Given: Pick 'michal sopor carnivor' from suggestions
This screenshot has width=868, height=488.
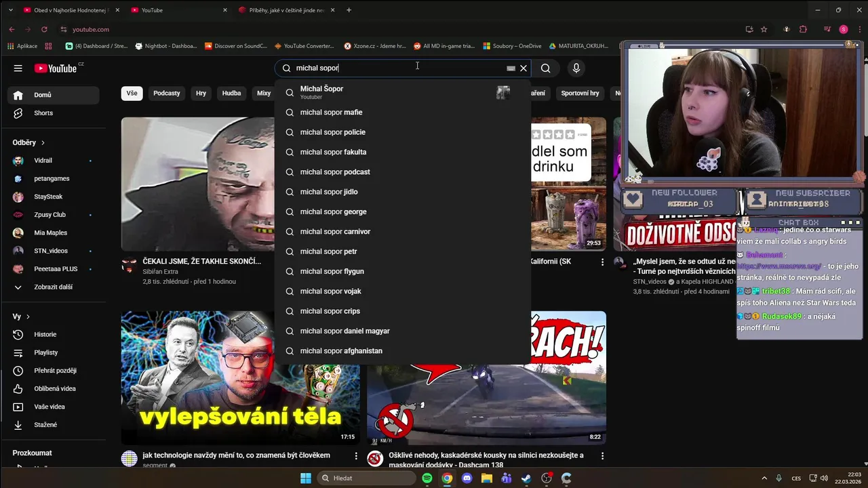Looking at the screenshot, I should coord(403,232).
